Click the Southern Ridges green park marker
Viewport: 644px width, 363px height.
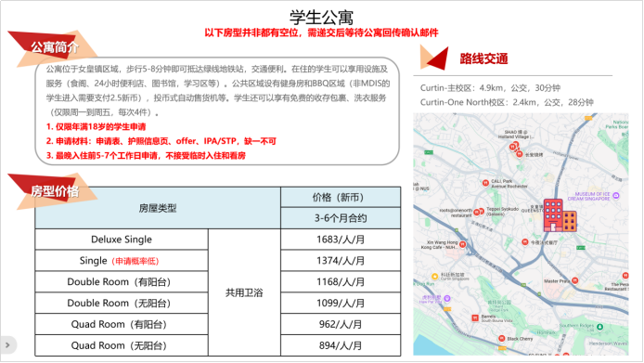599,327
